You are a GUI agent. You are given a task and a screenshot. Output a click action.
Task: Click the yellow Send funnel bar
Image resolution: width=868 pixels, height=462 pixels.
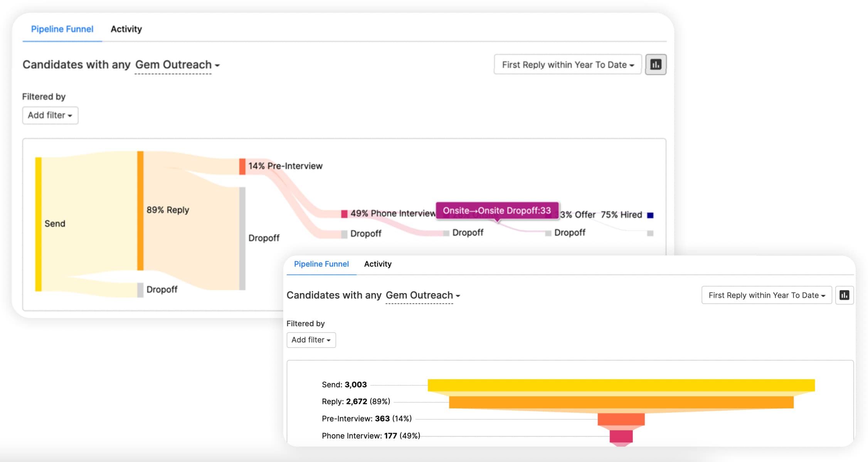(621, 385)
